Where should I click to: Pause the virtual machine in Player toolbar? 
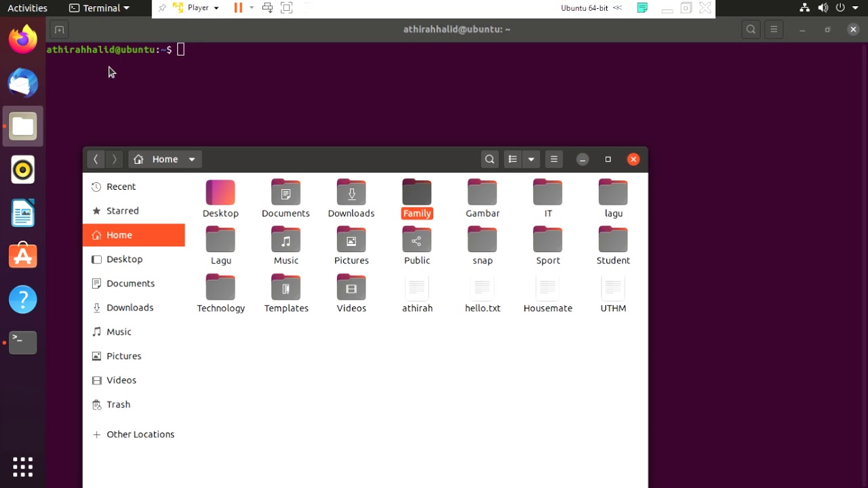[238, 7]
